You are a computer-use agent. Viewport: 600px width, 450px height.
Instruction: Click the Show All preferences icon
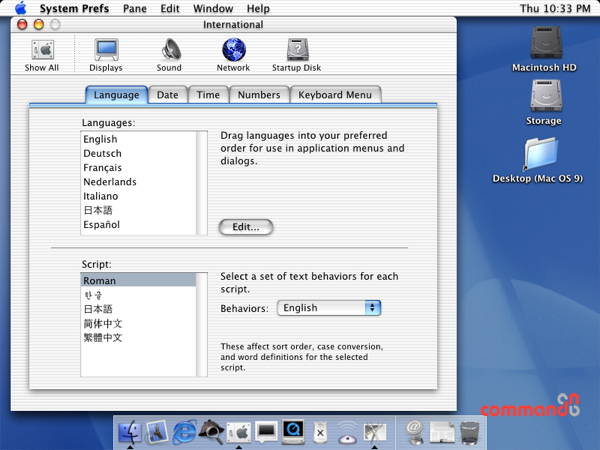(42, 55)
